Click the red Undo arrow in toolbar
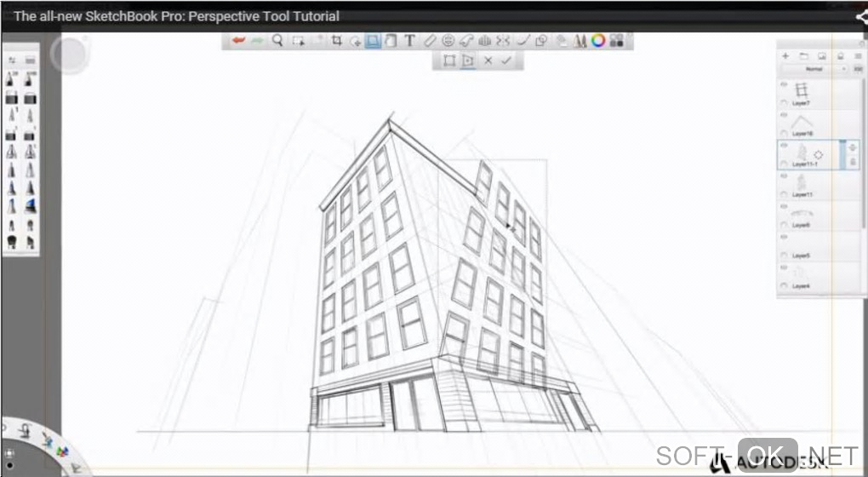 coord(238,40)
